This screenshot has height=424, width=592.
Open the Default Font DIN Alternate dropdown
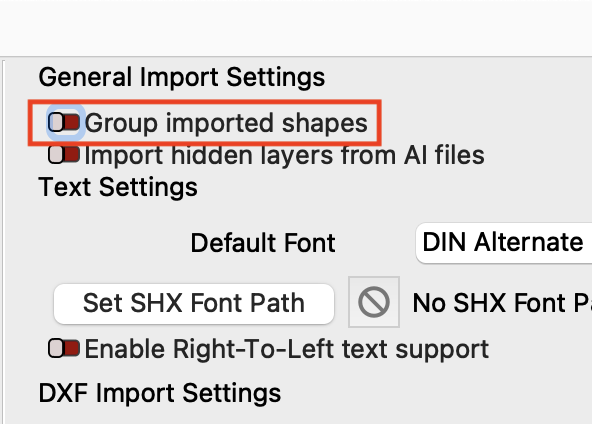coord(504,243)
